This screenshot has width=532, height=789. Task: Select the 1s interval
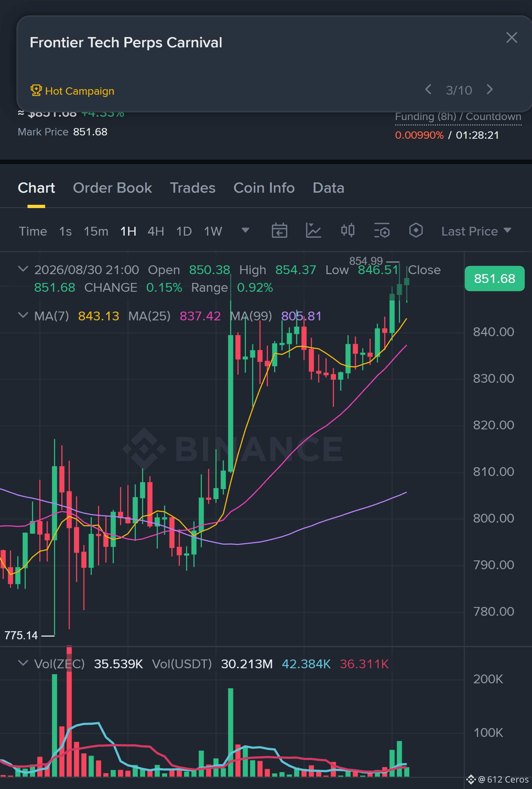tap(65, 232)
